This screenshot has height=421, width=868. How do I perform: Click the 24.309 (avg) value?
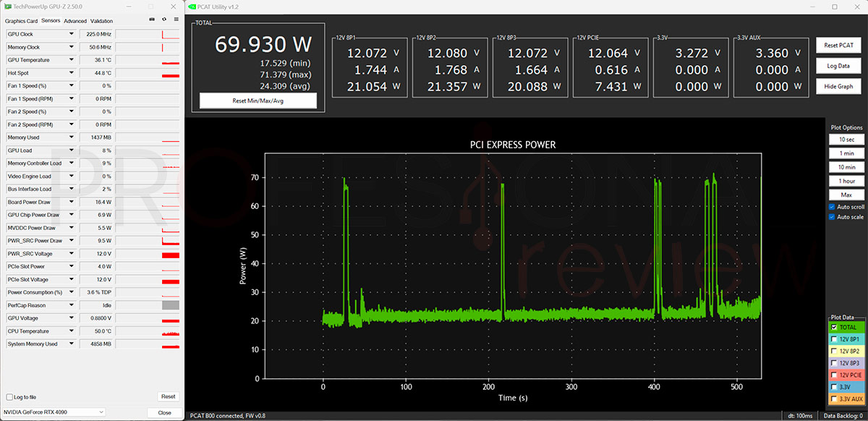[285, 86]
